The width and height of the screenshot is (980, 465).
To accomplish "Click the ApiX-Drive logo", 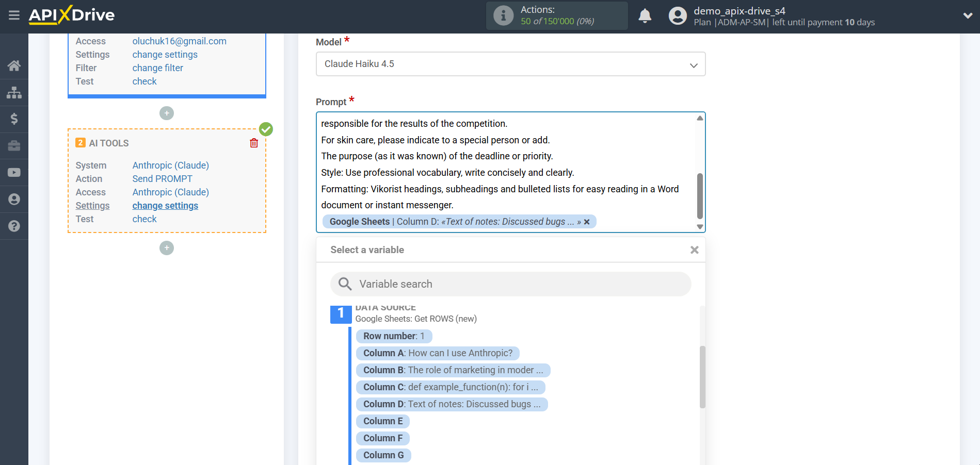I will pyautogui.click(x=72, y=15).
